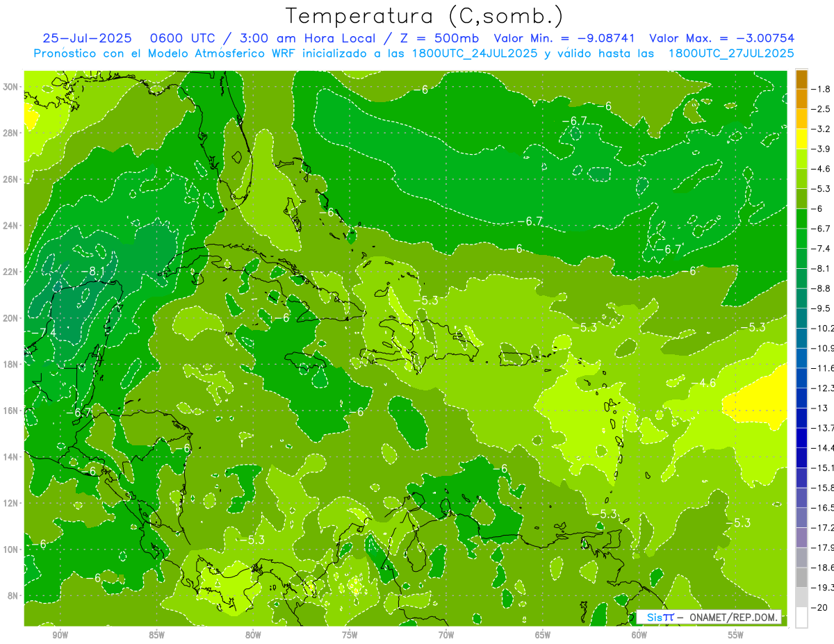Click the 'Temperatura (C,somb.)' title
Viewport: 834px width, 644px height.
click(424, 16)
